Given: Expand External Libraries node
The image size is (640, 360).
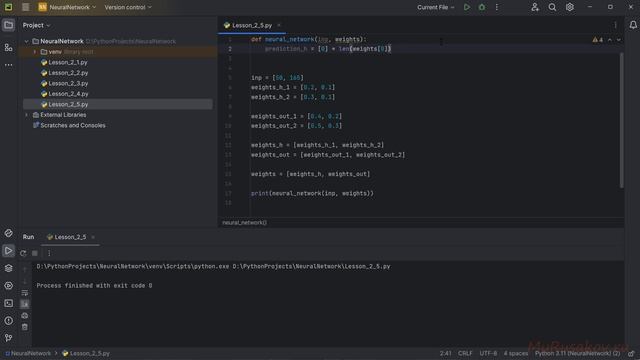Looking at the screenshot, I should click(x=27, y=115).
